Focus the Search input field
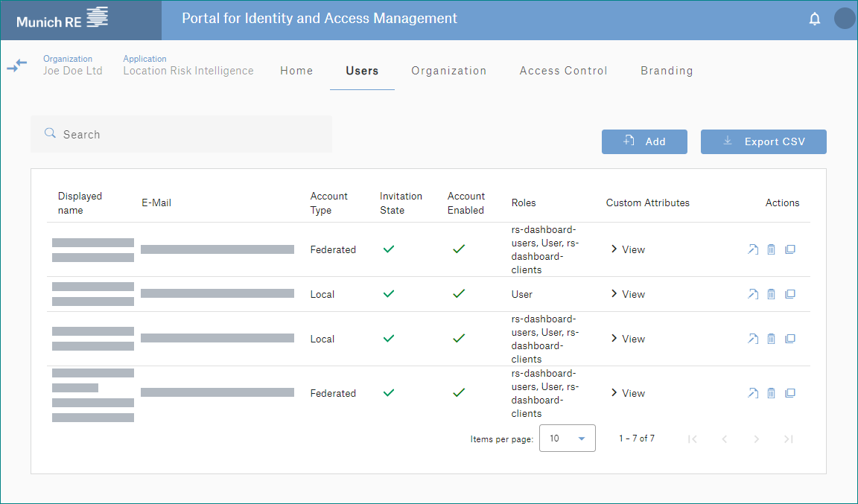Viewport: 858px width, 504px height. (181, 134)
